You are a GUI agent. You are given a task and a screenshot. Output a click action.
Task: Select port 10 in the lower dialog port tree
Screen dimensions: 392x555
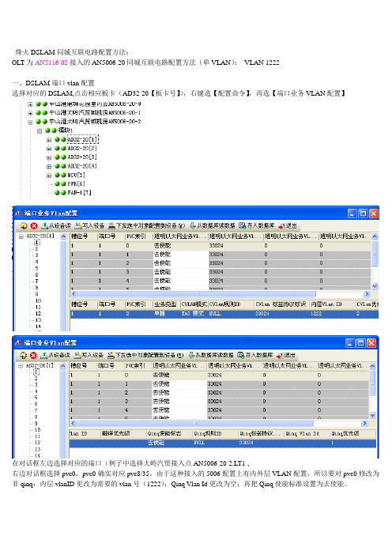point(37,430)
